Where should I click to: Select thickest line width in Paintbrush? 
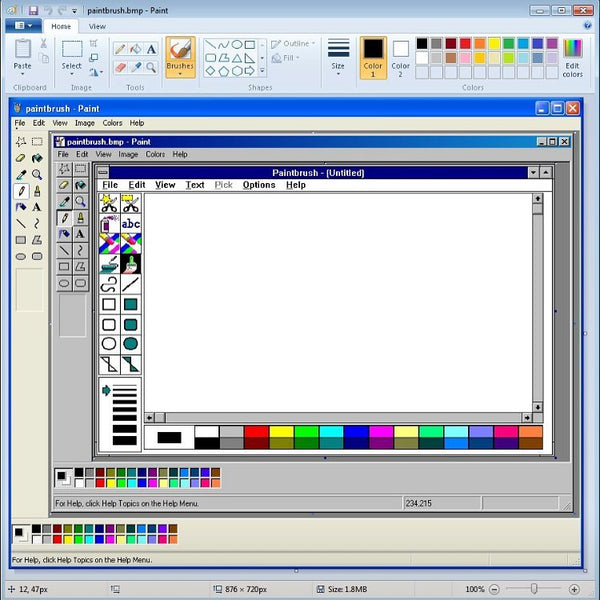point(125,440)
